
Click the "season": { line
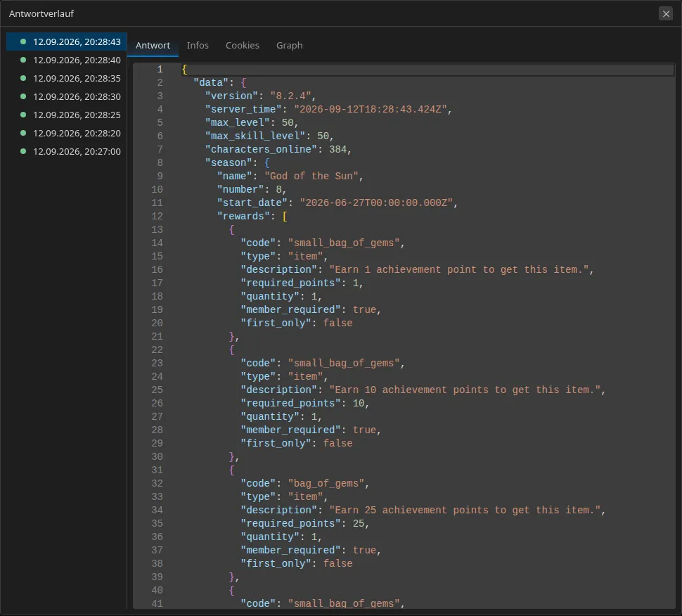point(238,162)
